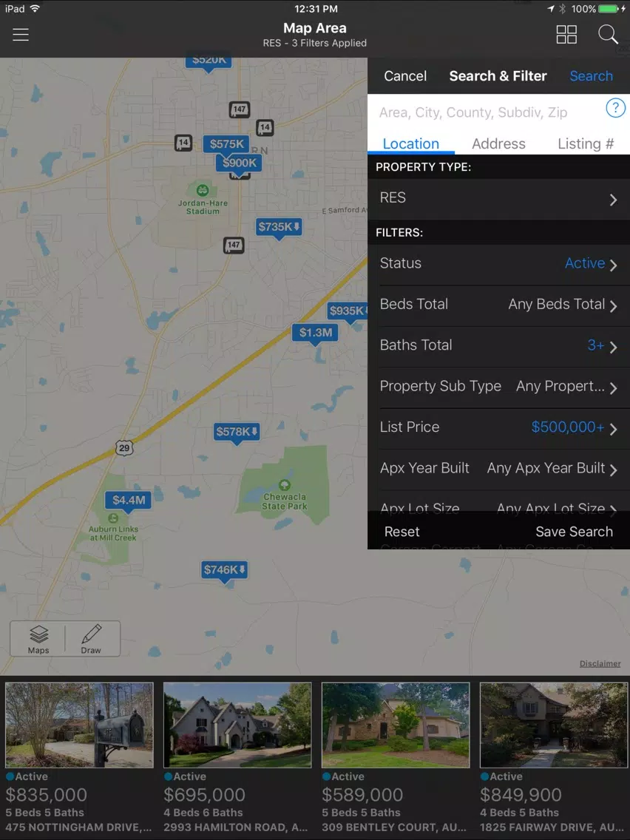Tap the magnifying glass search icon

coord(608,34)
